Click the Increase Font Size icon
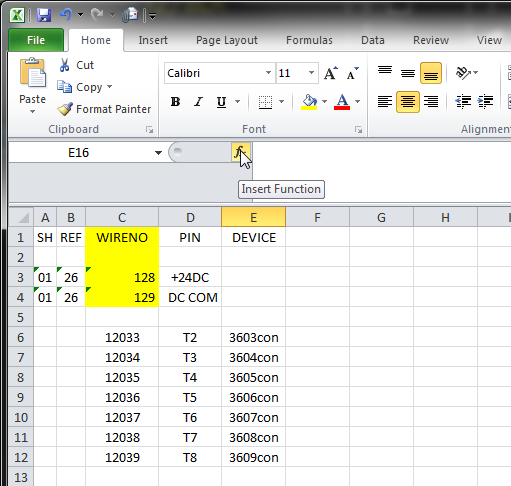 [331, 73]
